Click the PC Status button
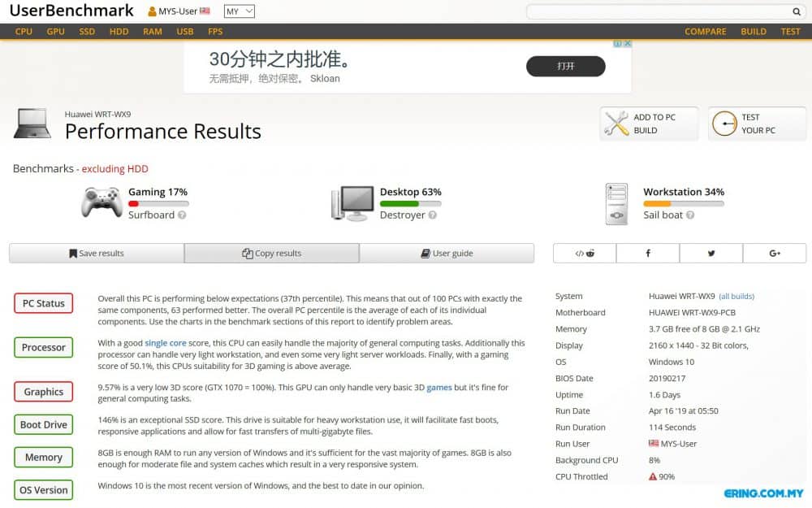 tap(44, 303)
